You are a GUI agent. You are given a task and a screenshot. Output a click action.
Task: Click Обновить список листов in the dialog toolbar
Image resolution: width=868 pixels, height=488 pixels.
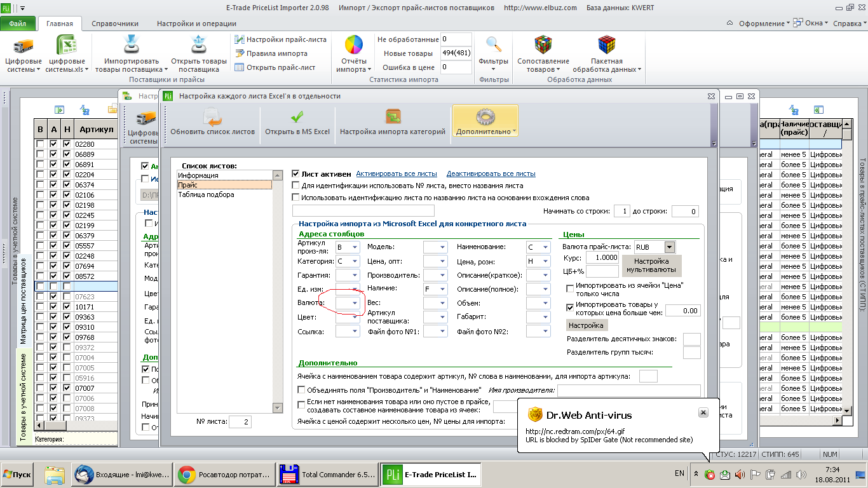pos(212,121)
